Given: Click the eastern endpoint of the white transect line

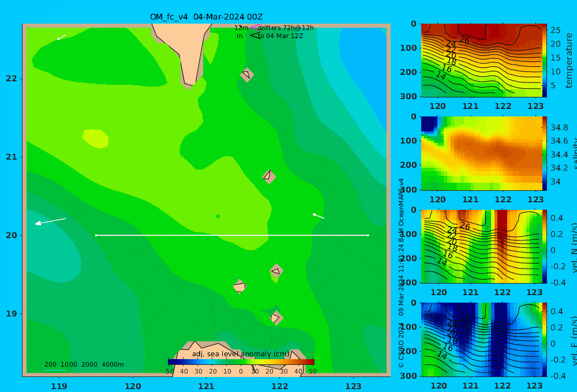Looking at the screenshot, I should click(368, 235).
